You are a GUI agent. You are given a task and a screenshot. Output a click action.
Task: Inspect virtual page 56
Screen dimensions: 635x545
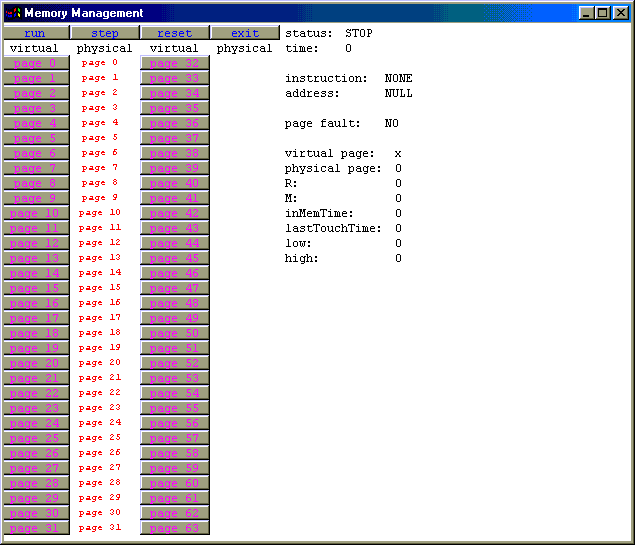(x=175, y=423)
